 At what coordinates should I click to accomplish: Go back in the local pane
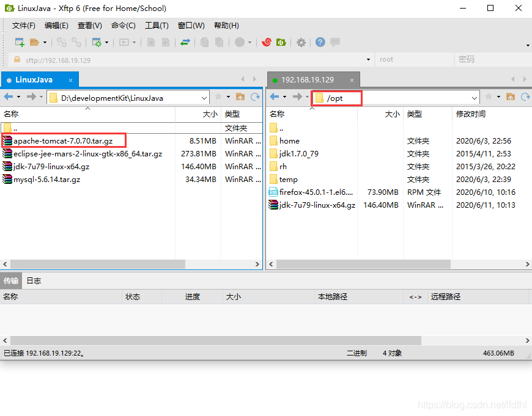coord(9,97)
